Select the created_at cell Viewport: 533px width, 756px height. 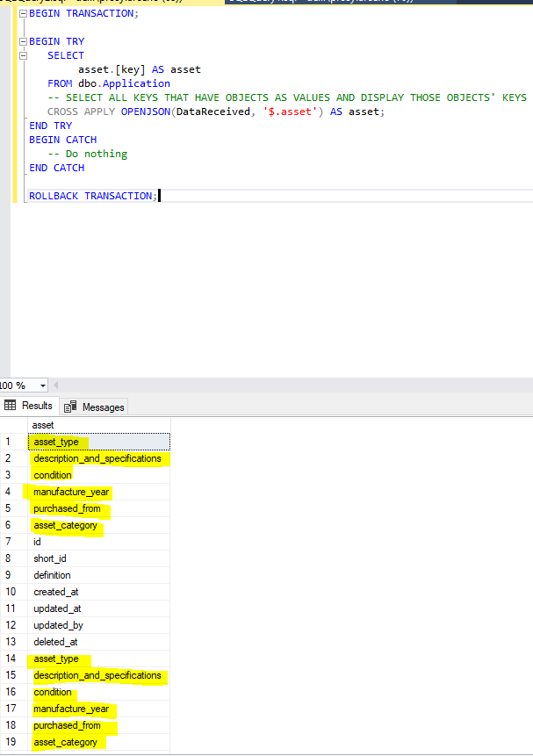pyautogui.click(x=99, y=592)
